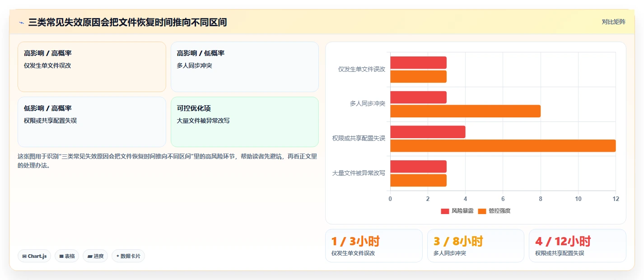The image size is (644, 280).
Task: Click the chart axis label 权限或共享配置失误
Action: point(359,138)
